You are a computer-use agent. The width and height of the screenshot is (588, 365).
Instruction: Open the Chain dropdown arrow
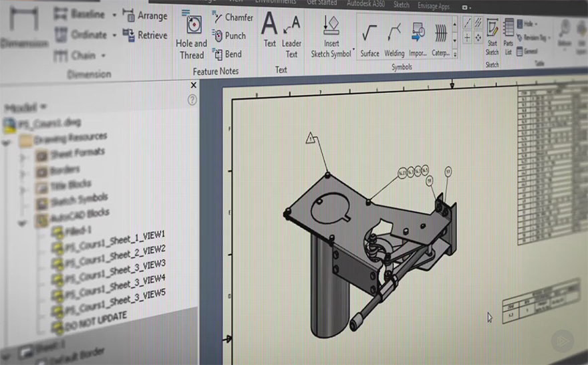pyautogui.click(x=103, y=56)
